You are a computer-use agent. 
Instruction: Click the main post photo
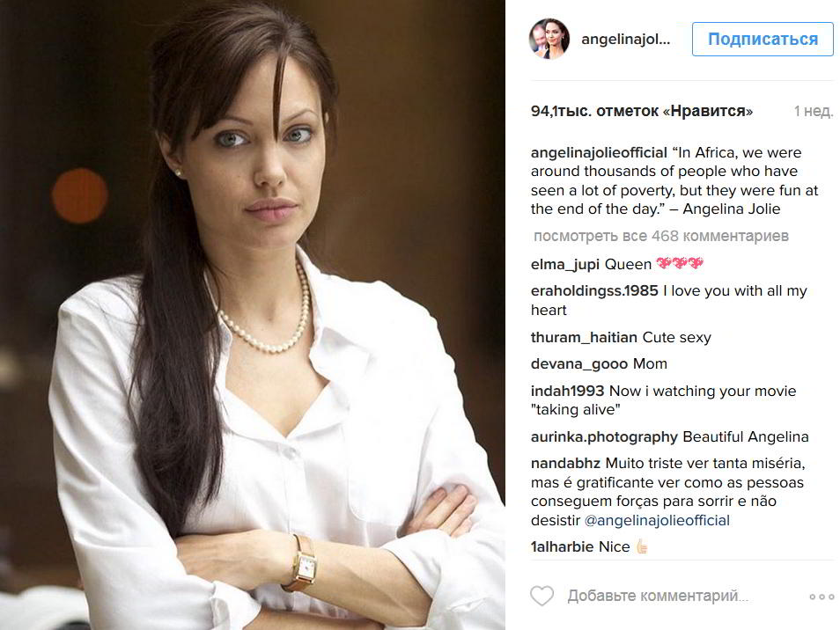click(253, 315)
